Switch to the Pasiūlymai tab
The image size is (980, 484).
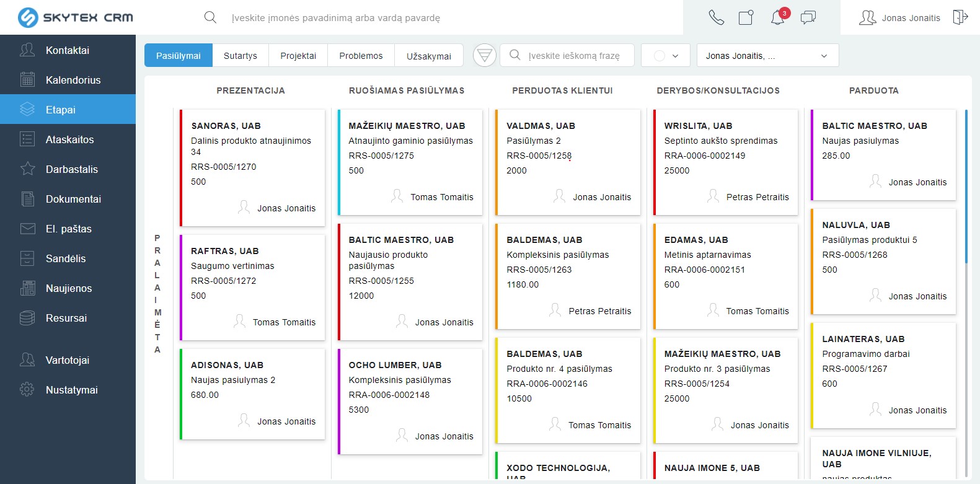(179, 55)
